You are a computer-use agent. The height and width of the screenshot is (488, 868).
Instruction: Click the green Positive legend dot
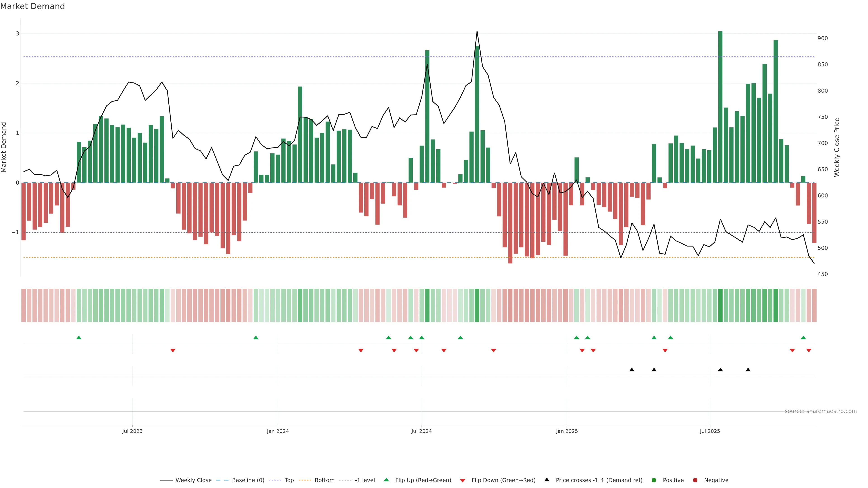(654, 480)
